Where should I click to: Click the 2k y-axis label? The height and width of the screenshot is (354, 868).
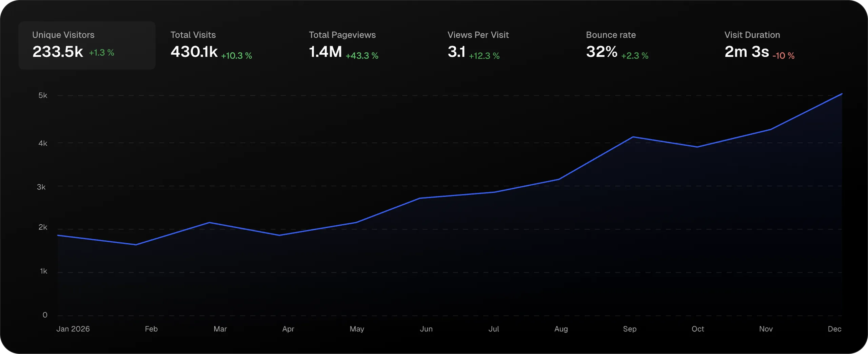pos(43,227)
